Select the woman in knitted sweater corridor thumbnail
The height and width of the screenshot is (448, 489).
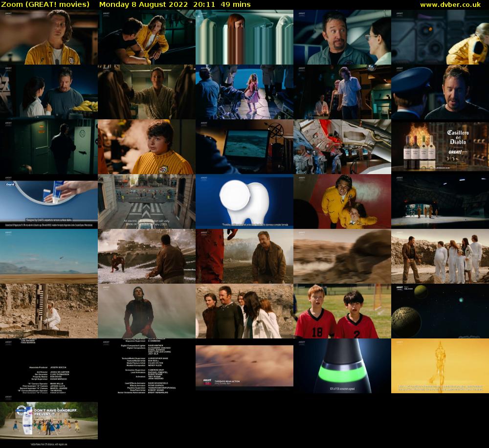(147, 92)
